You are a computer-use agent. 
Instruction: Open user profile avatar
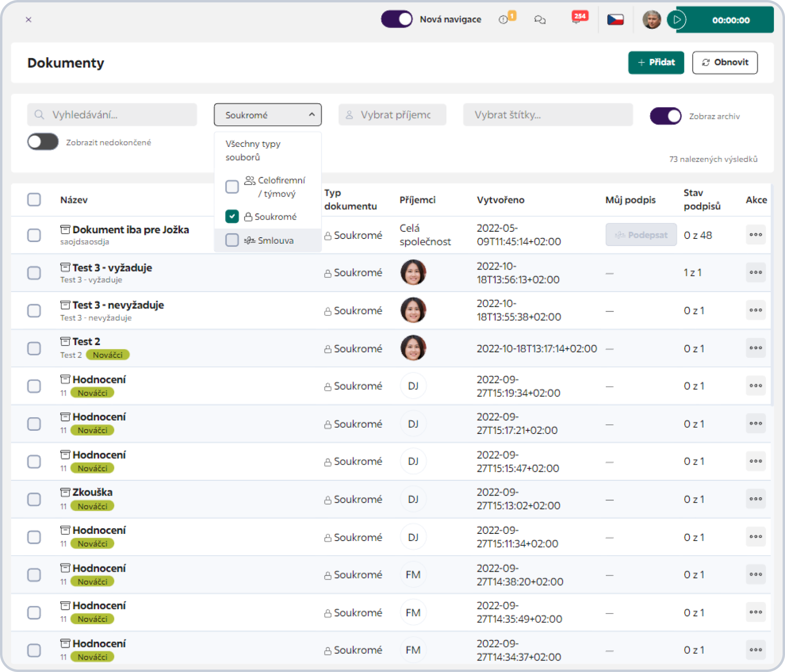(652, 20)
